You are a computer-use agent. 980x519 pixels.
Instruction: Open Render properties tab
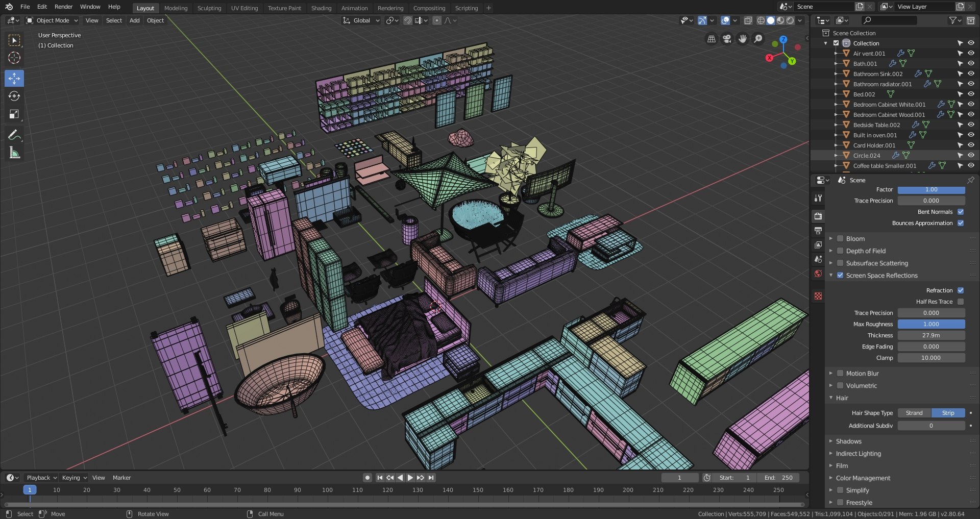coord(818,216)
